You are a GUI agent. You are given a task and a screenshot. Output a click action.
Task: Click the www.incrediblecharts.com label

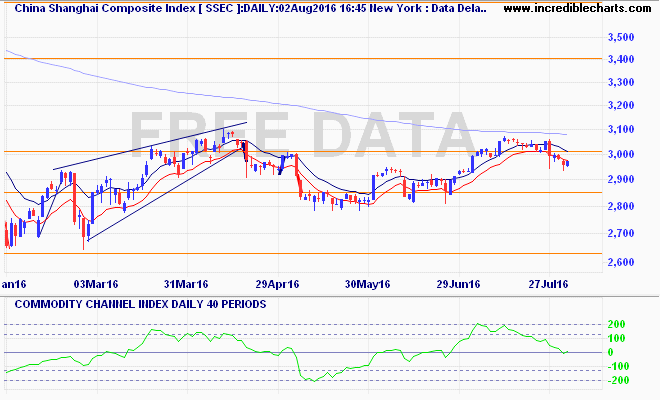(577, 8)
